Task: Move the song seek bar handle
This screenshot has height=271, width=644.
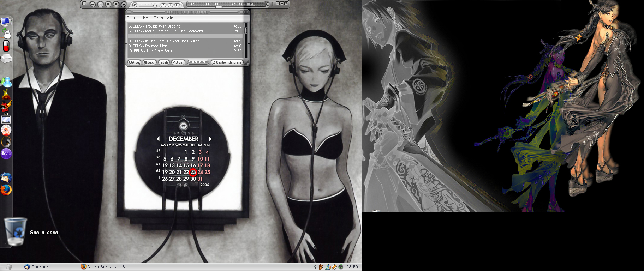Action: point(219,7)
